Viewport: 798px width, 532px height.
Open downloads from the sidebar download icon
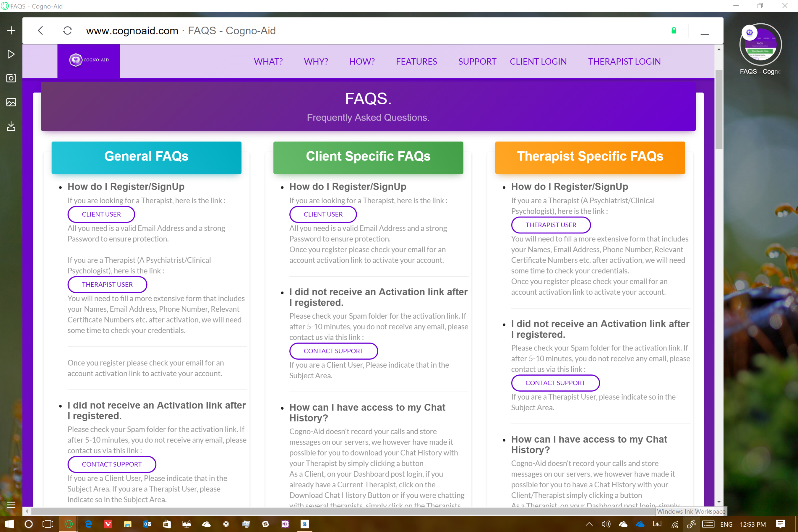[x=11, y=126]
